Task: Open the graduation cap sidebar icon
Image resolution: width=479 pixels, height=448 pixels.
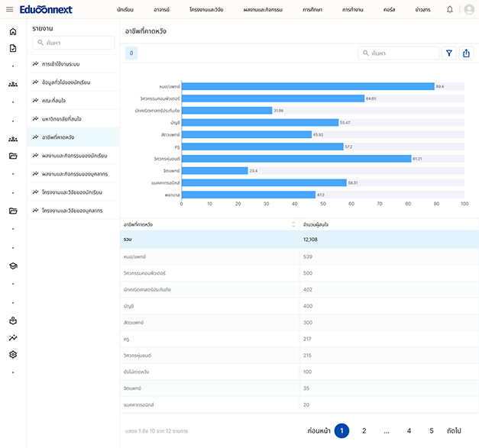Action: click(x=13, y=266)
